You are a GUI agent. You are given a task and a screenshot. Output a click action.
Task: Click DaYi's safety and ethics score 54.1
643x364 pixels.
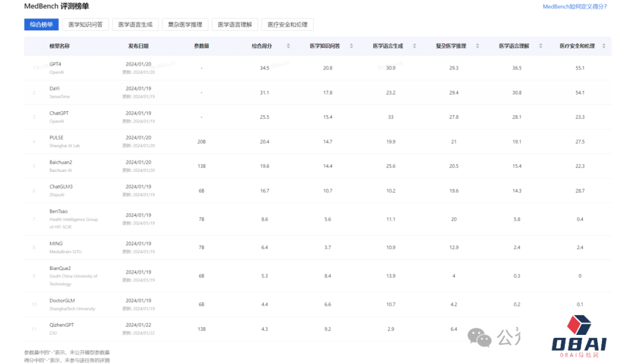point(580,93)
